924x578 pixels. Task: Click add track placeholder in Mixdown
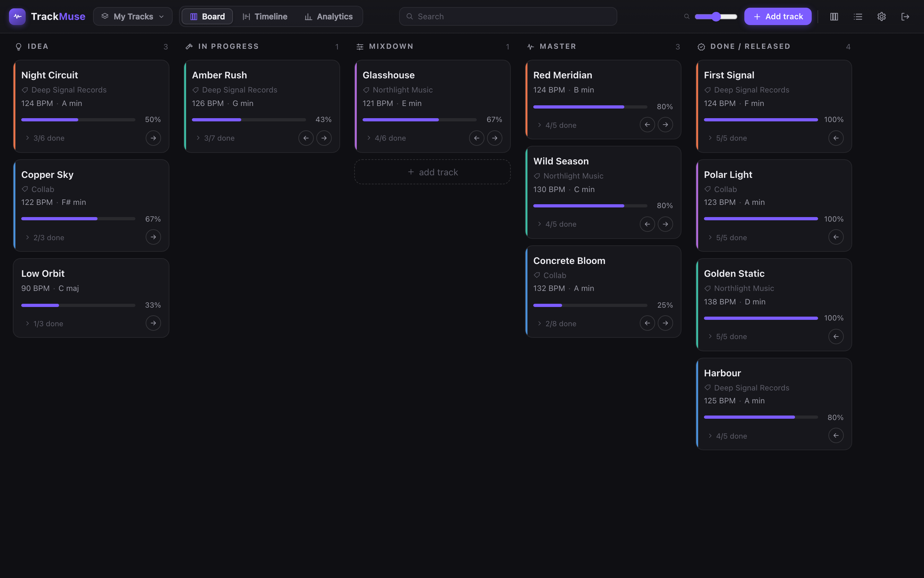432,172
